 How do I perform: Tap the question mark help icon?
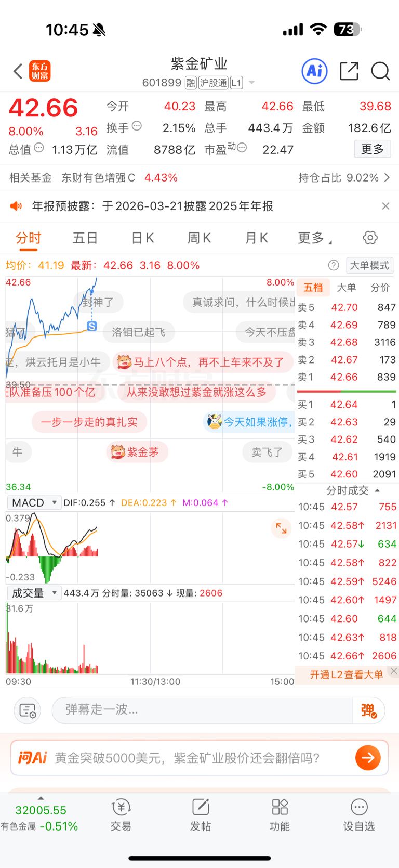pyautogui.click(x=334, y=265)
